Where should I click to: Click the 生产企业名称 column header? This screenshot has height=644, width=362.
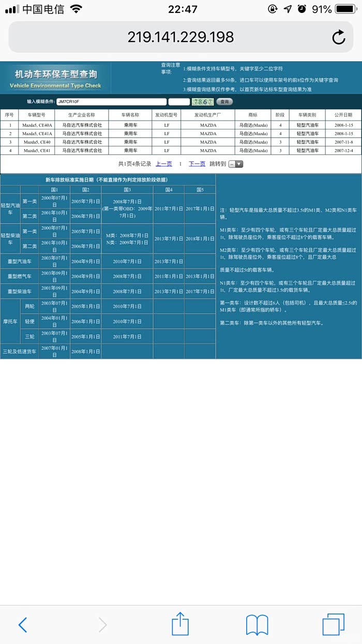pyautogui.click(x=82, y=115)
